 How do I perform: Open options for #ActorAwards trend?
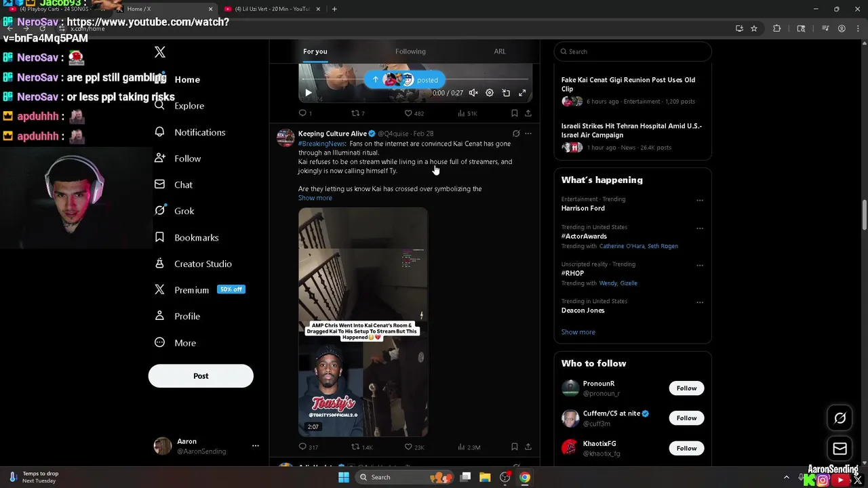point(700,228)
